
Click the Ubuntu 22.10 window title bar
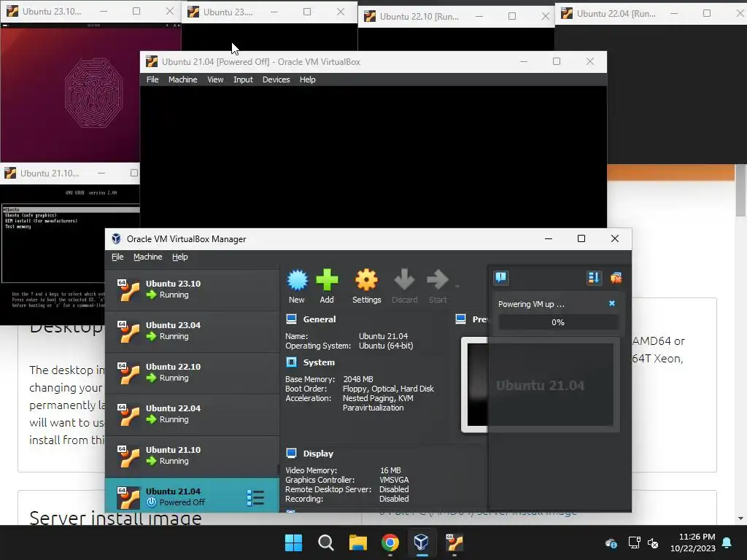pos(456,16)
